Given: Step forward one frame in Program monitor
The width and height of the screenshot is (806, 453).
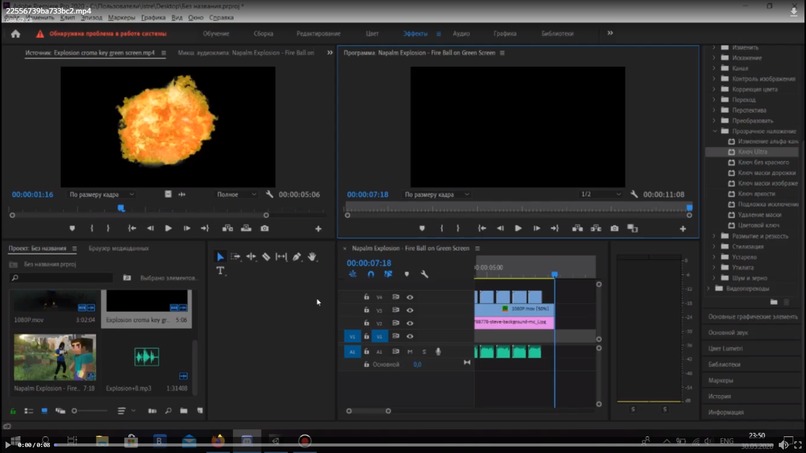Looking at the screenshot, I should (536, 228).
